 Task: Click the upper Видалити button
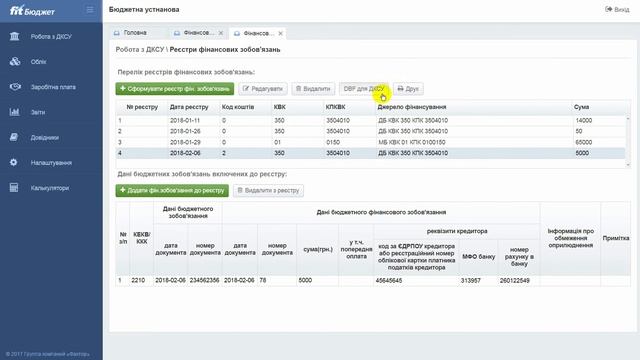[313, 89]
